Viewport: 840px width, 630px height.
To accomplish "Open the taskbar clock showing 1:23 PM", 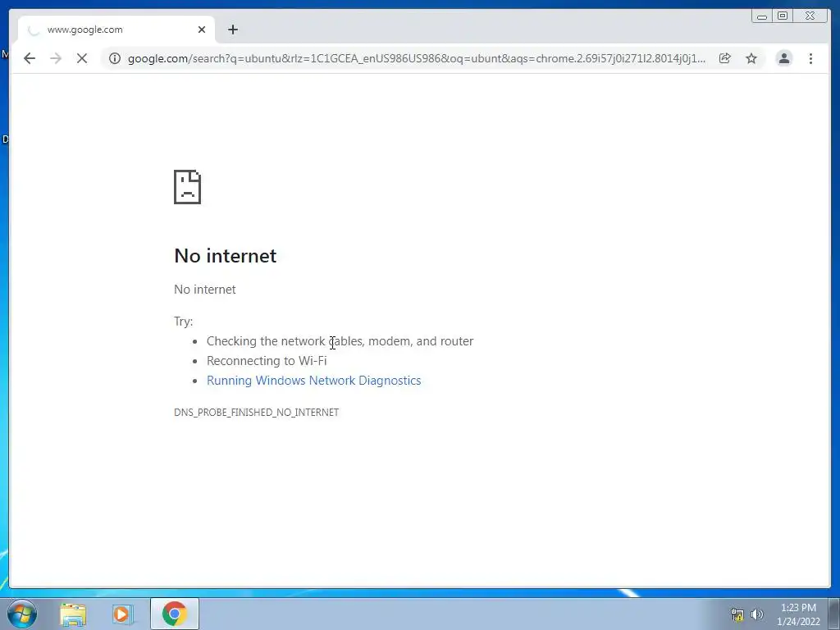I will 798,614.
